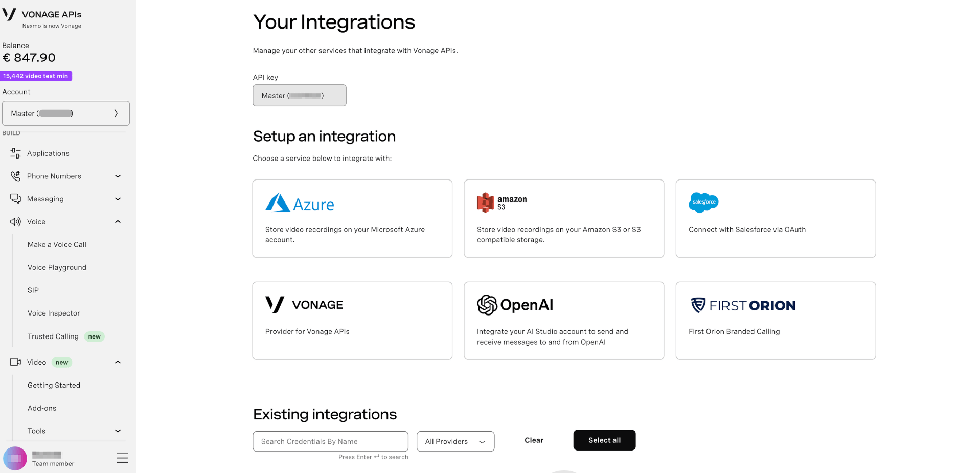
Task: Open Trusted Calling
Action: click(53, 336)
